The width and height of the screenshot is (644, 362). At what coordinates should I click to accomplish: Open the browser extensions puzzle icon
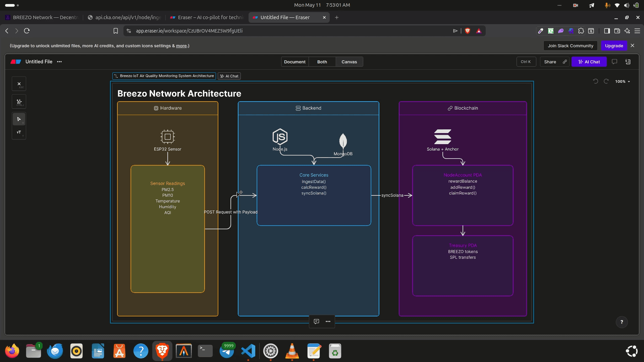581,31
